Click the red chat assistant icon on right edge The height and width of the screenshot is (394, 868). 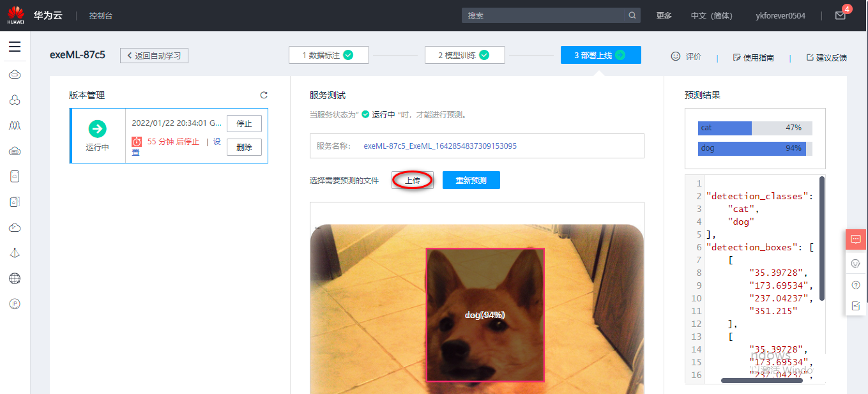coord(856,239)
